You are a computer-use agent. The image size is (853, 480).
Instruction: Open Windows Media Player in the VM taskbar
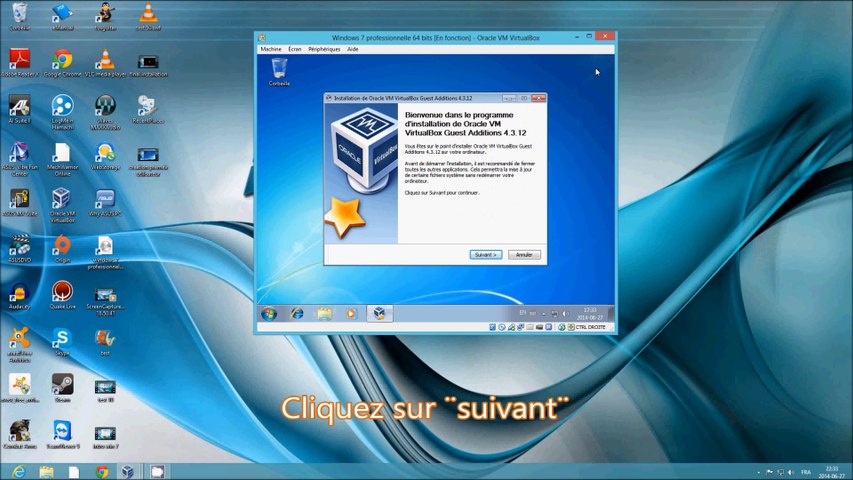[x=351, y=313]
